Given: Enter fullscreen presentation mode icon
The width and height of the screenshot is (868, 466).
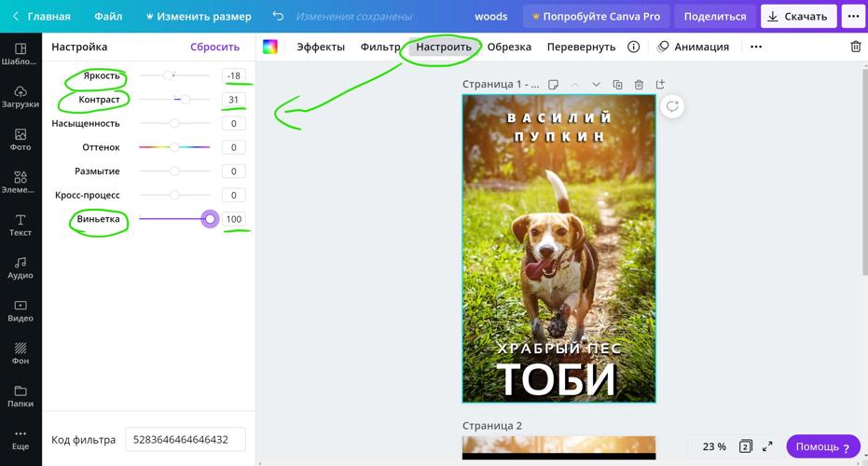Looking at the screenshot, I should [x=767, y=446].
